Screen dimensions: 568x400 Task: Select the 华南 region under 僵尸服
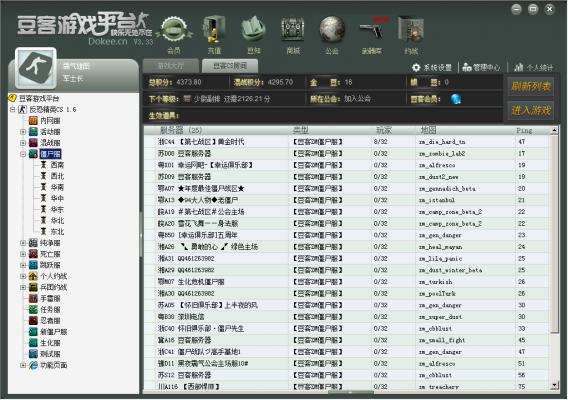57,187
